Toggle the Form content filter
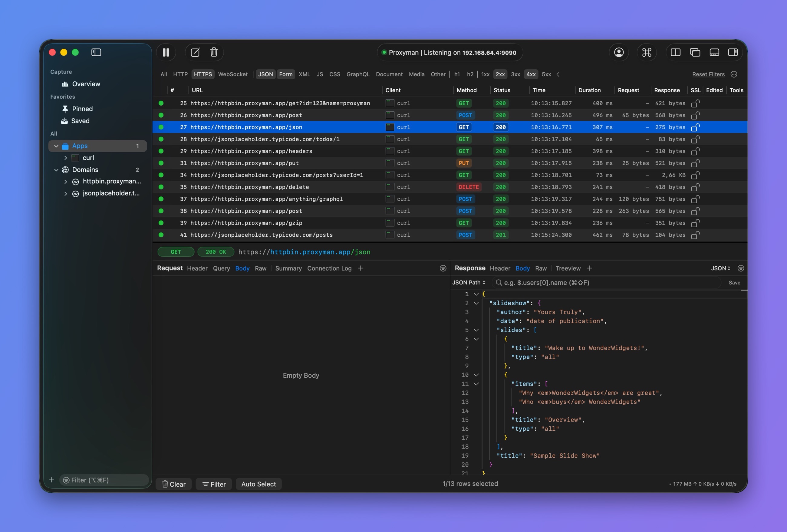The image size is (787, 532). (x=285, y=74)
